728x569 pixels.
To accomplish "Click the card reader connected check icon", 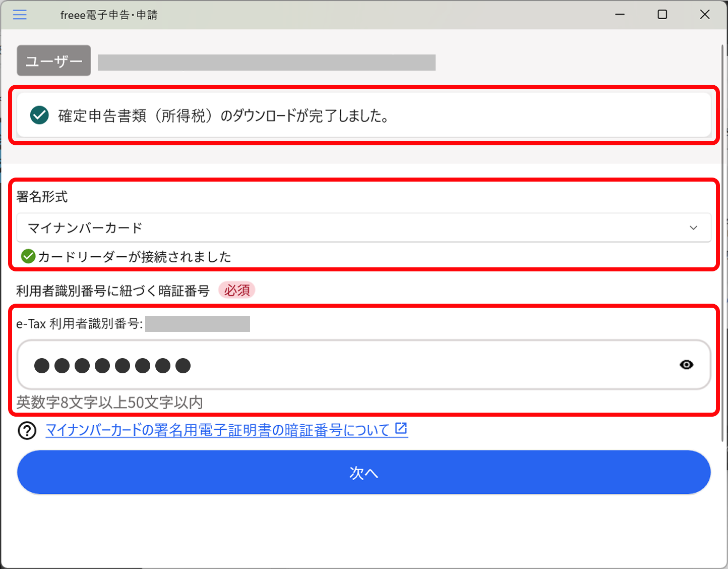I will coord(28,256).
